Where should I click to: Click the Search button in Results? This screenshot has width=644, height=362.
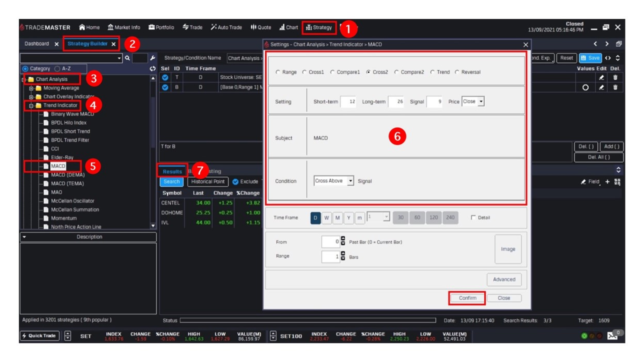pyautogui.click(x=172, y=182)
